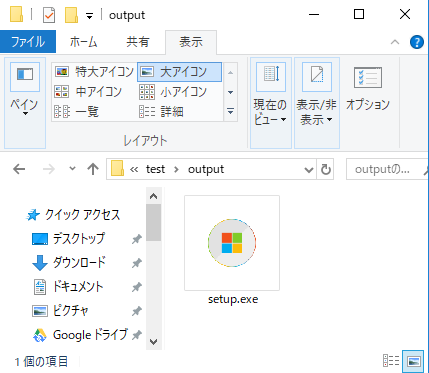Open Help with the question mark icon
The width and height of the screenshot is (429, 373).
coord(417,42)
